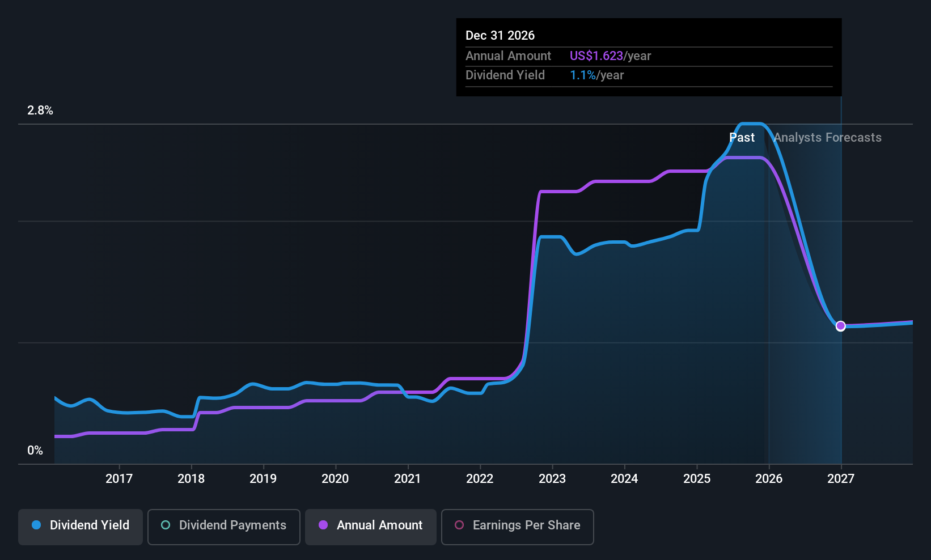Click the teal Dividend Payments circle icon
This screenshot has width=931, height=560.
click(x=166, y=525)
